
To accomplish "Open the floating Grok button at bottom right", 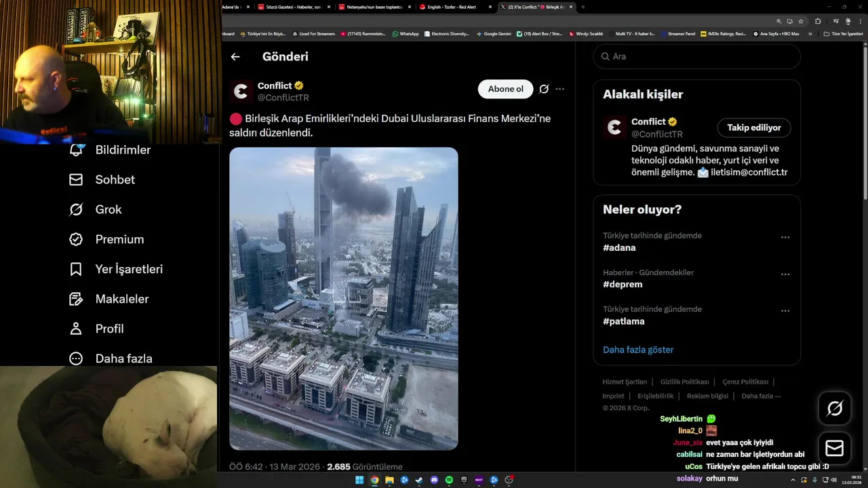I will (835, 408).
